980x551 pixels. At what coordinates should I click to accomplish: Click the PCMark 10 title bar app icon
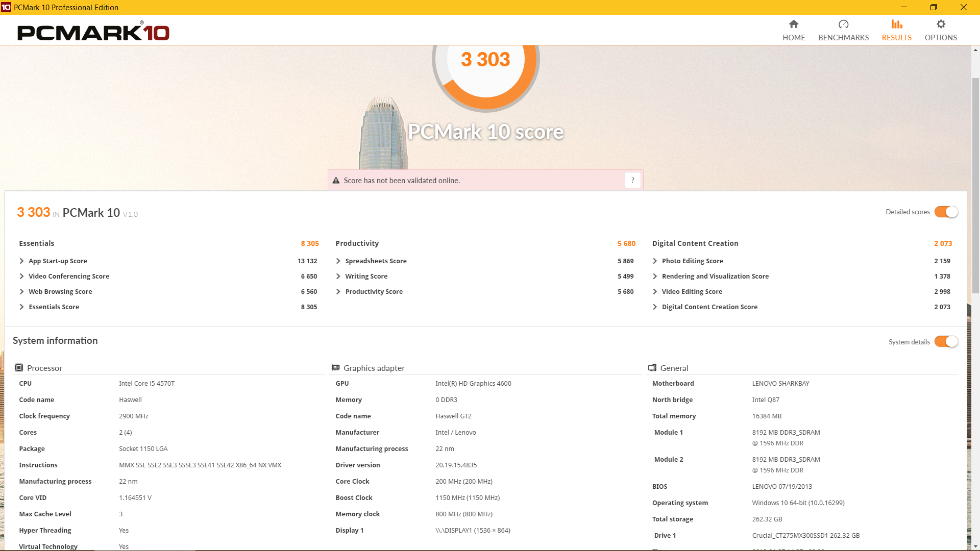click(x=6, y=7)
